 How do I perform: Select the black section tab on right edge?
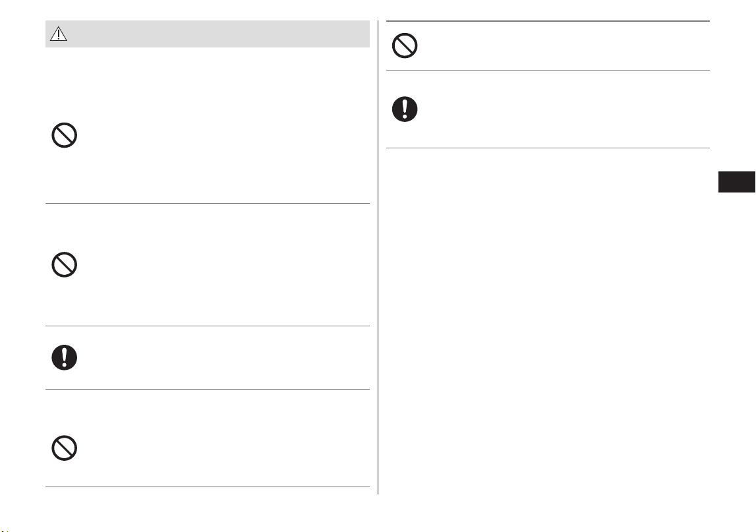(x=737, y=182)
